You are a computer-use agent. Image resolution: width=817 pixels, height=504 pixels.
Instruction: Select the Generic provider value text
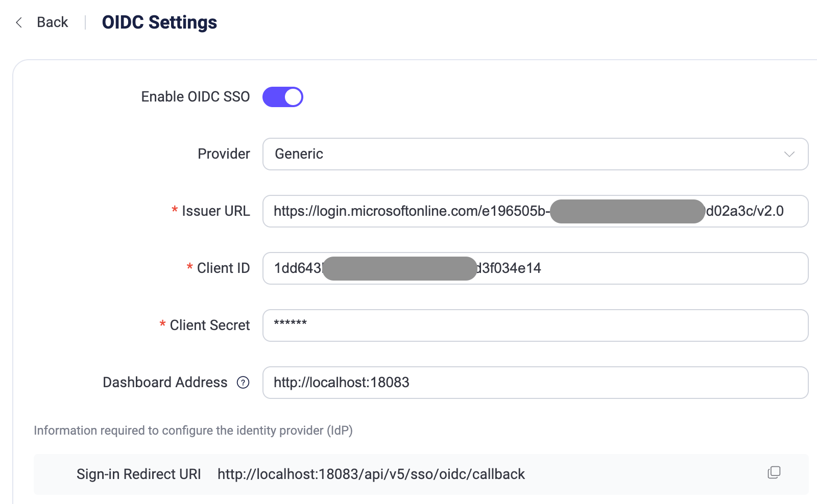(x=299, y=154)
